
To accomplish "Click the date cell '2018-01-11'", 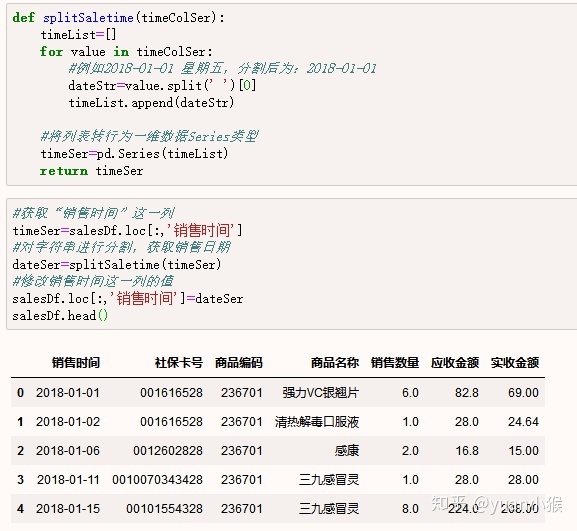I will (x=68, y=480).
